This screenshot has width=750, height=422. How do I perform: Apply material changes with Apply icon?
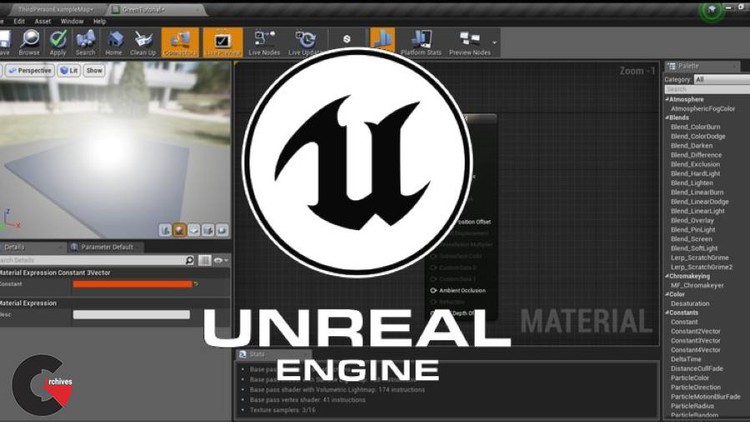pyautogui.click(x=58, y=41)
